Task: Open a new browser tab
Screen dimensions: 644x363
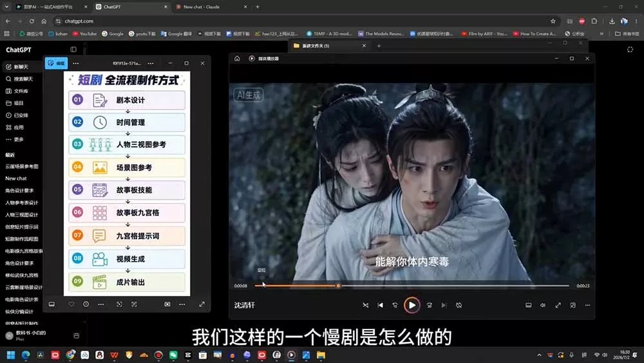Action: point(258,7)
